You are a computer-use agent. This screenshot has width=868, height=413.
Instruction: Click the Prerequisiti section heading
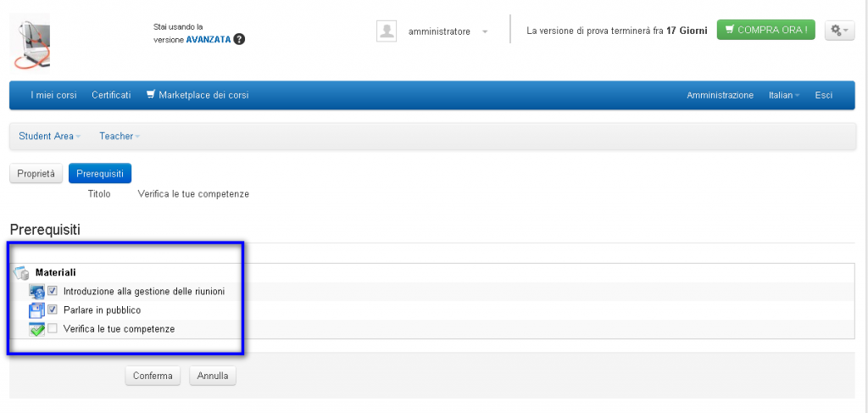[45, 230]
